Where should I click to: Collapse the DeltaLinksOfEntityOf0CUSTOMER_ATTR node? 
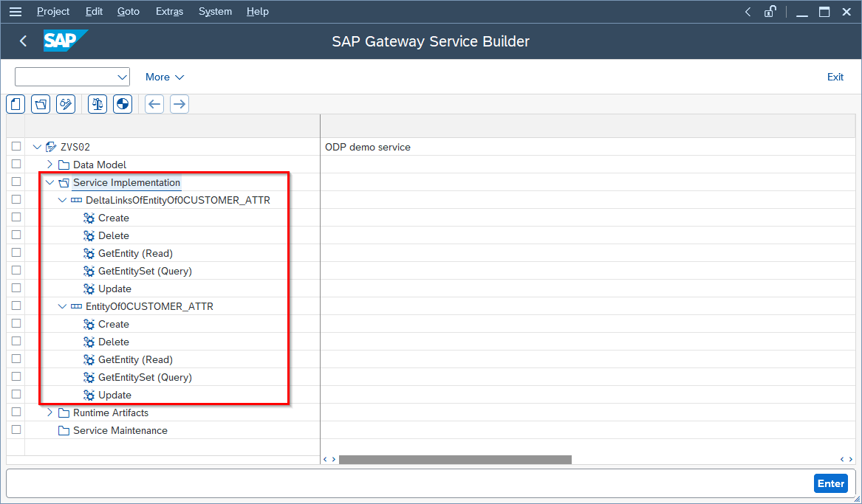pos(62,199)
